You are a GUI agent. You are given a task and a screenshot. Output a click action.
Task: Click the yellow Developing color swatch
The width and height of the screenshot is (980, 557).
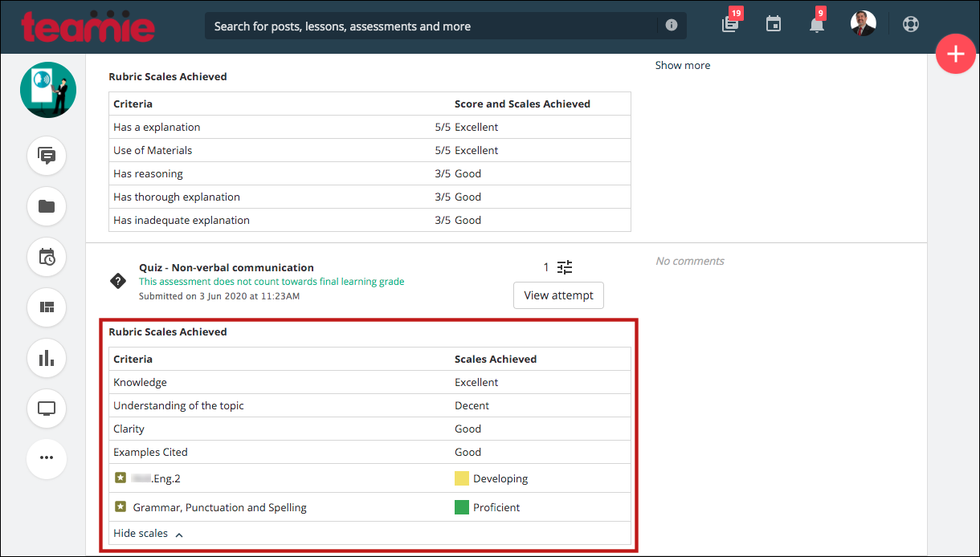(x=462, y=478)
